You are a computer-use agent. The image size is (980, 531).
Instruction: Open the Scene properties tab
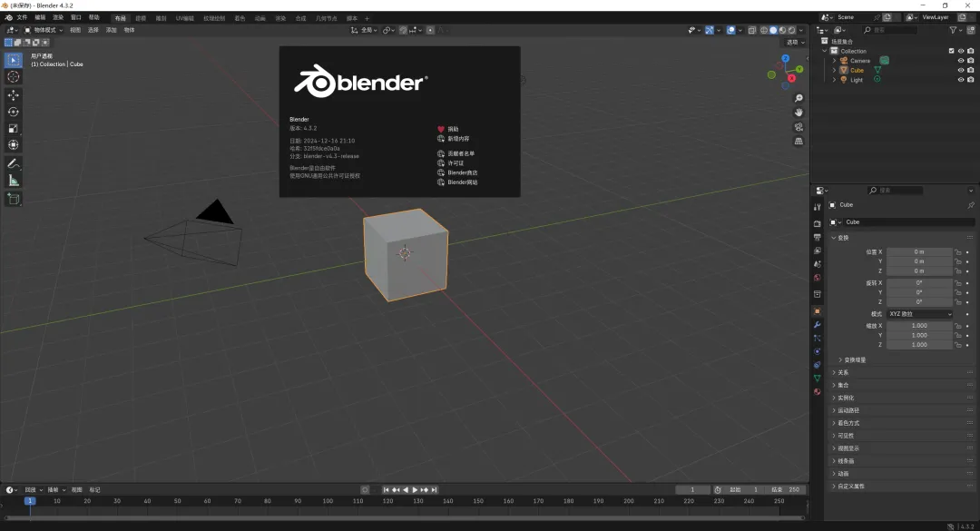click(818, 264)
